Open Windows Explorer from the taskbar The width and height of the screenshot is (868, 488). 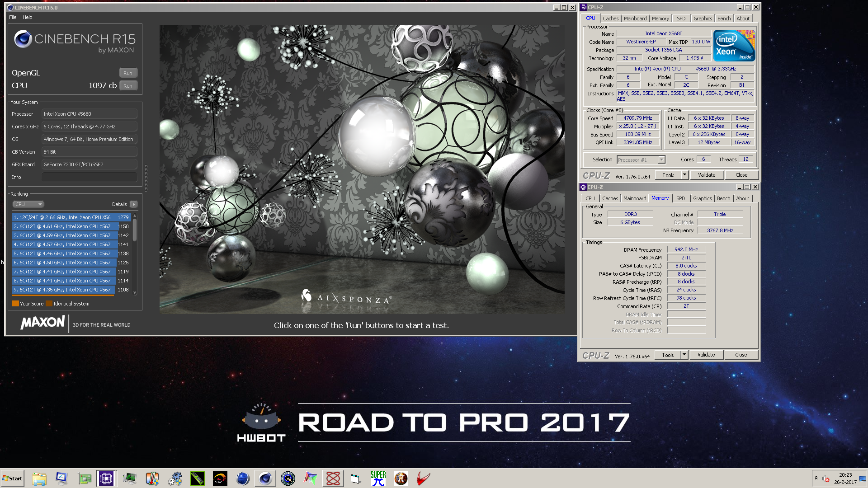(x=39, y=479)
